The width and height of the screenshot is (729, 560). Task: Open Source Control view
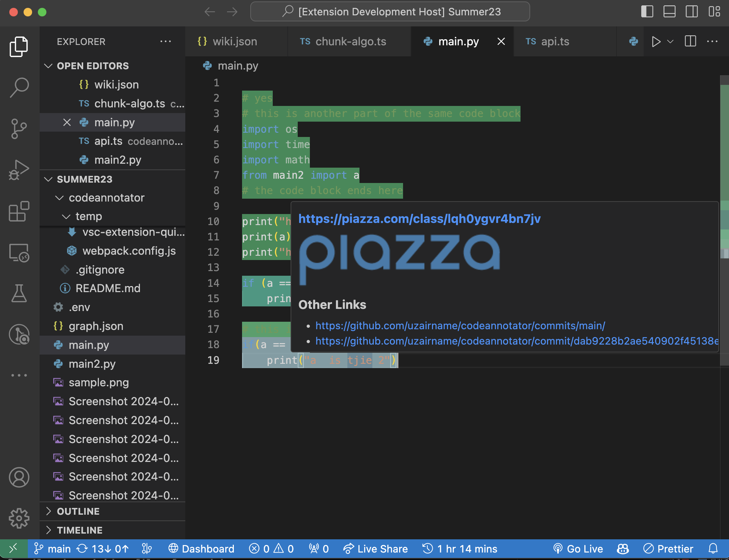tap(19, 129)
